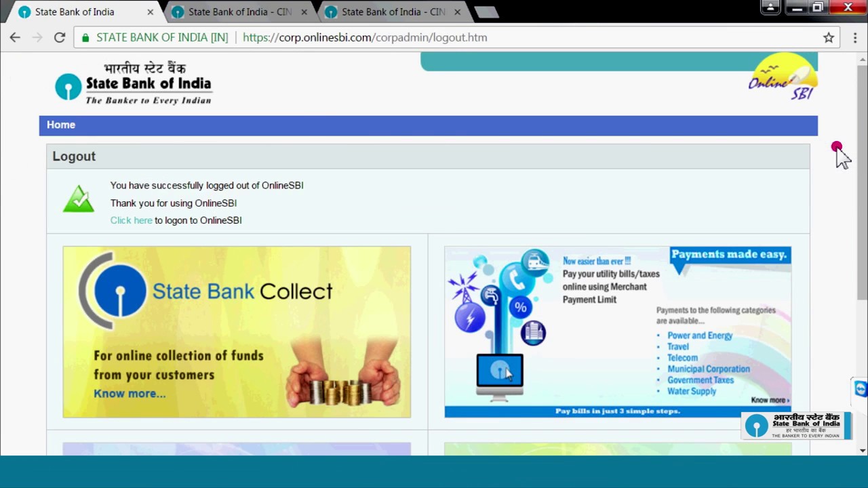Click the green secure padlock icon
The width and height of the screenshot is (868, 488).
[x=85, y=38]
